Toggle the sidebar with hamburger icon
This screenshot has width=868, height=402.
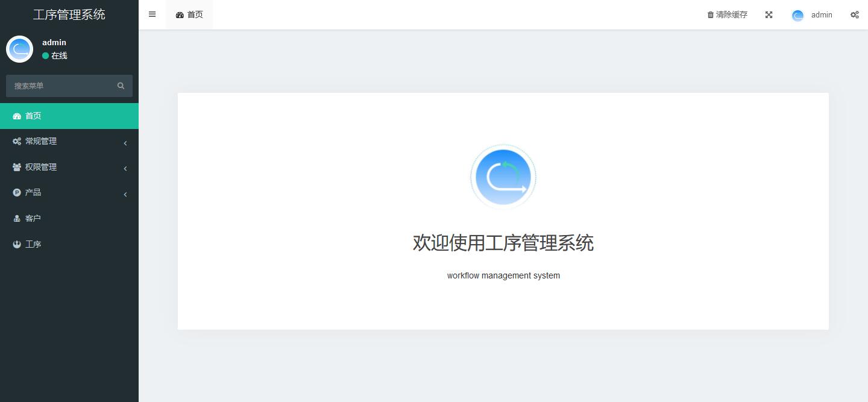pyautogui.click(x=152, y=14)
